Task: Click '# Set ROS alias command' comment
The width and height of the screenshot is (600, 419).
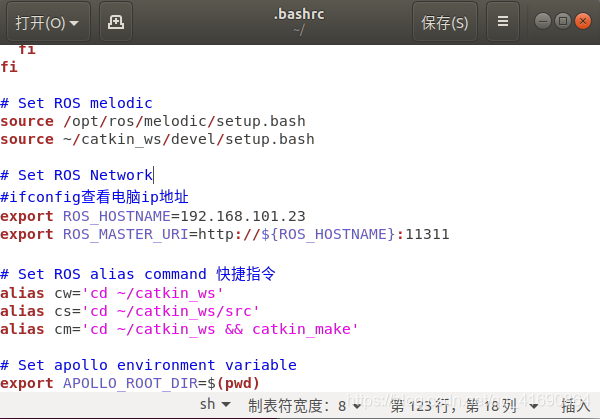Action: click(138, 274)
